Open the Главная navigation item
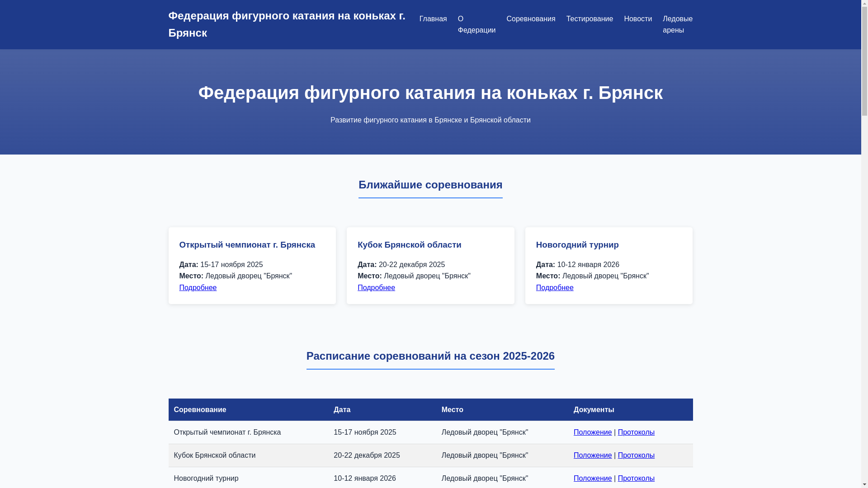Image resolution: width=868 pixels, height=488 pixels. (x=433, y=19)
